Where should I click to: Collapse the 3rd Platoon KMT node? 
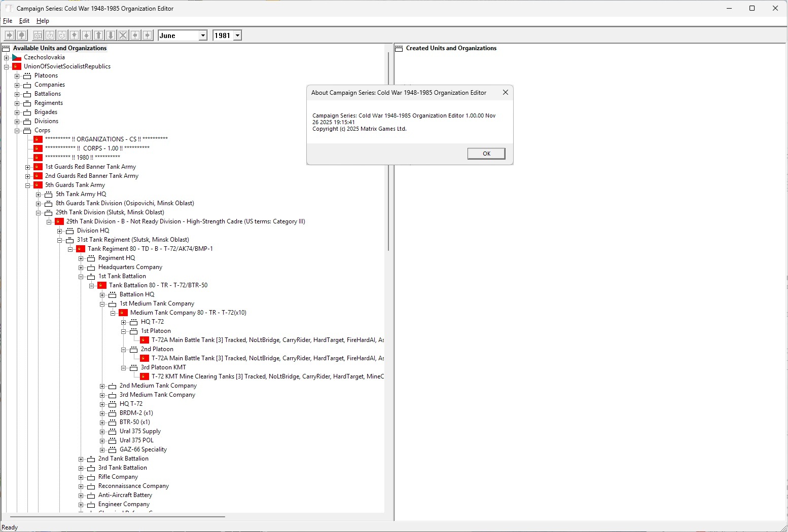tap(123, 368)
